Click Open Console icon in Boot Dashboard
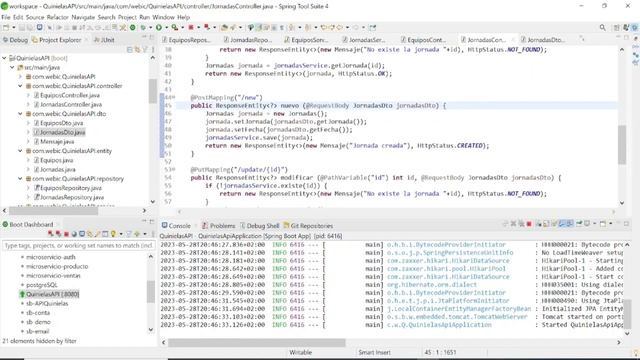 click(82, 234)
